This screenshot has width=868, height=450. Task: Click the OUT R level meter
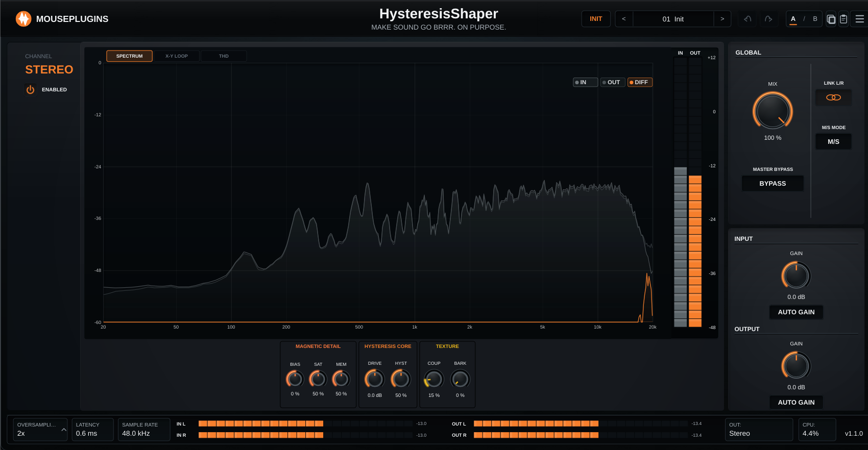pos(581,435)
